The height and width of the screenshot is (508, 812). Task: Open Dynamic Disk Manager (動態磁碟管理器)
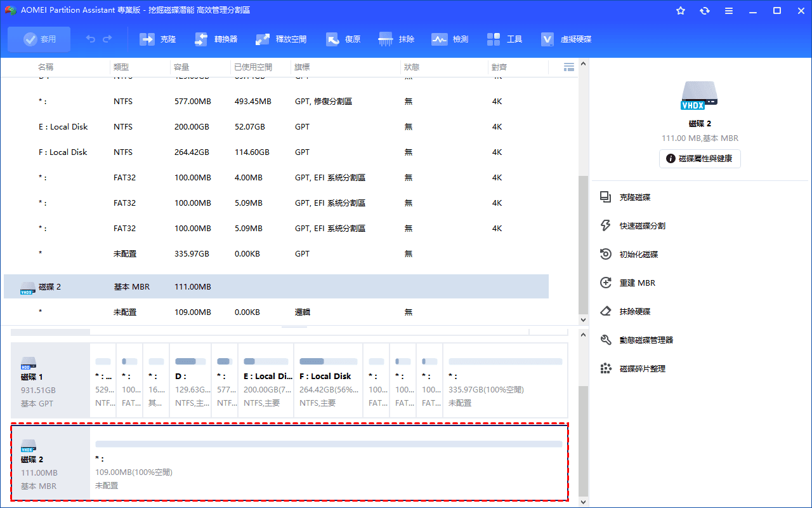pyautogui.click(x=637, y=340)
